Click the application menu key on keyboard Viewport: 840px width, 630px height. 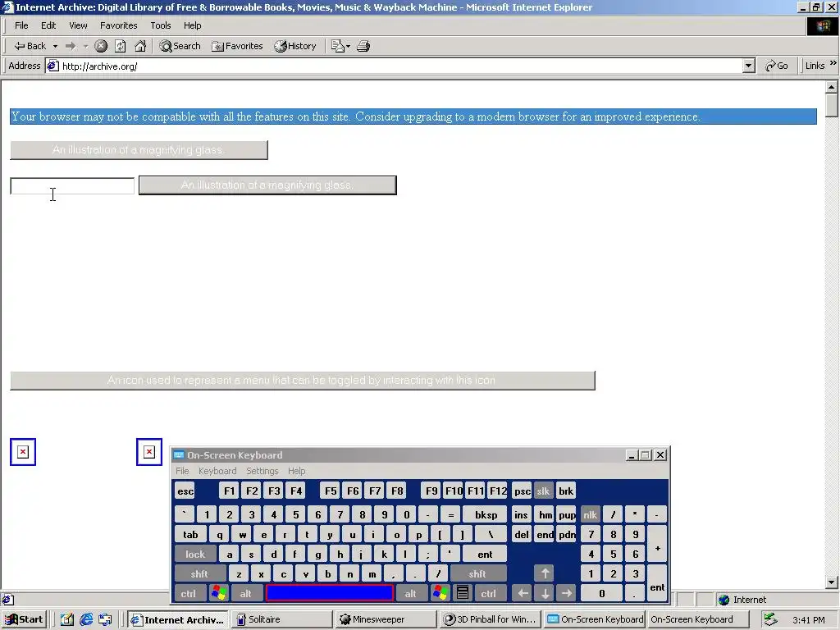(463, 594)
